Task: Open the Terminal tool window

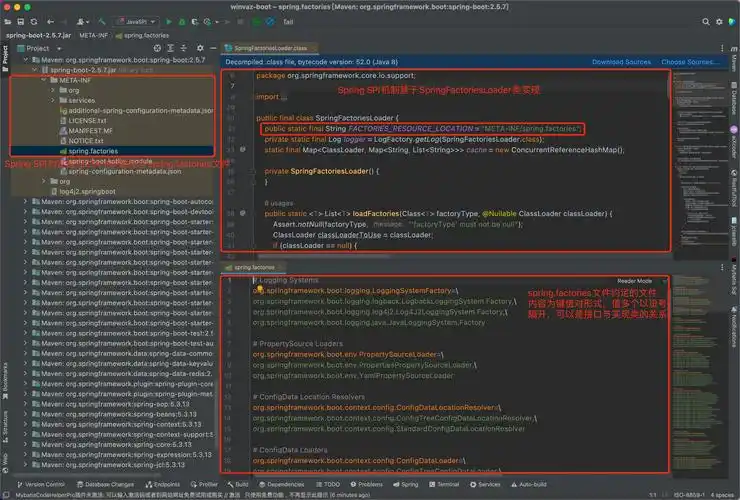Action: coord(448,484)
